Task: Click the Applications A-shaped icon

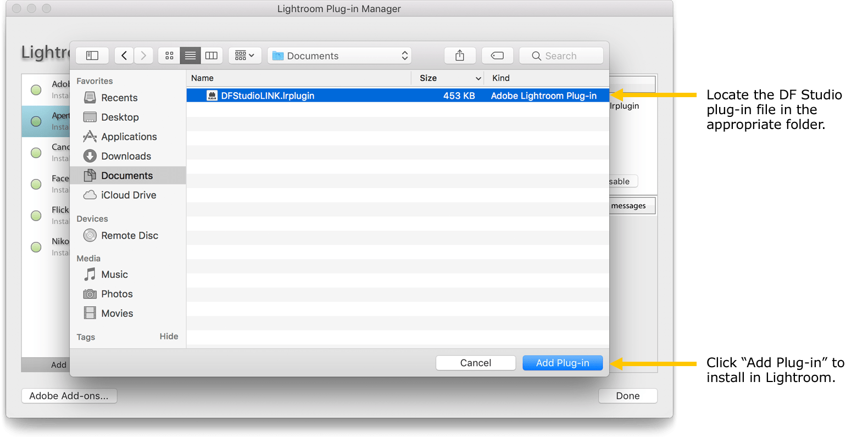Action: click(x=90, y=136)
